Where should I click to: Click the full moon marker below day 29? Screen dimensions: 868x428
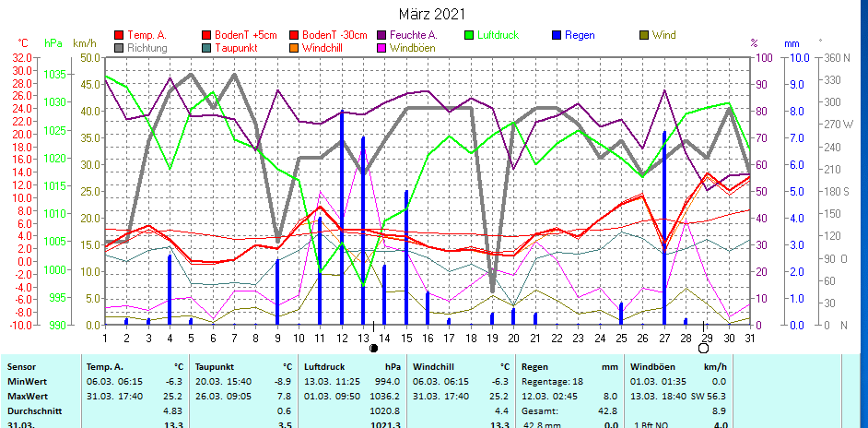point(704,348)
